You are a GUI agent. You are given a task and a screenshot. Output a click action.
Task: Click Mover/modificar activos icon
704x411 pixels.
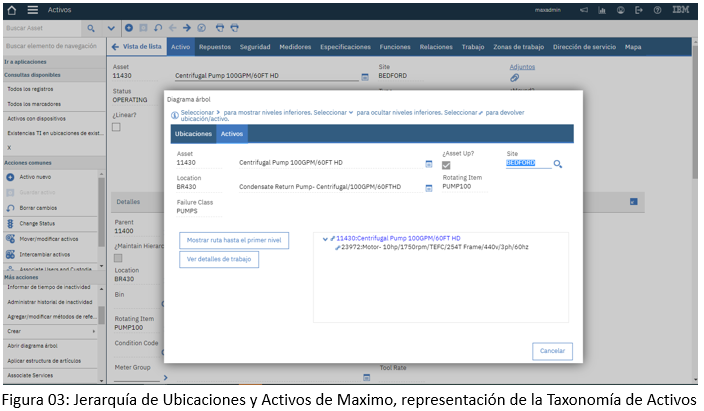tap(10, 239)
